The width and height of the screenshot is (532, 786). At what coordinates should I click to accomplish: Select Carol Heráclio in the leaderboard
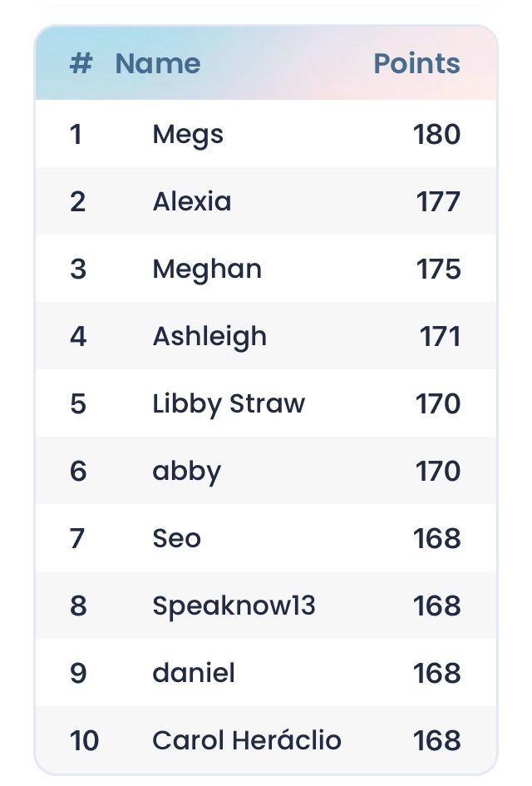pyautogui.click(x=247, y=740)
